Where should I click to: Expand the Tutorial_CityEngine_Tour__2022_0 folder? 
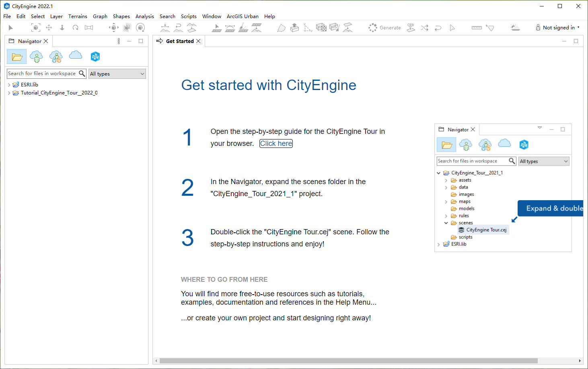coord(9,92)
